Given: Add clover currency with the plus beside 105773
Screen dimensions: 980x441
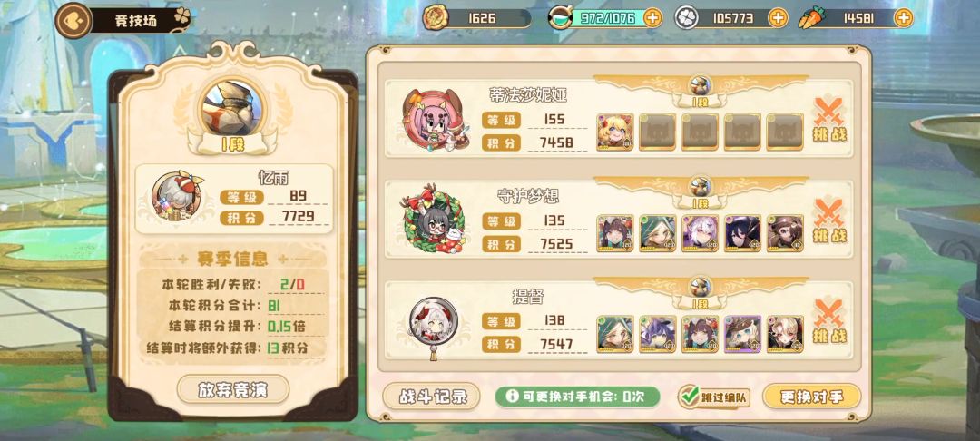Looking at the screenshot, I should coord(778,18).
